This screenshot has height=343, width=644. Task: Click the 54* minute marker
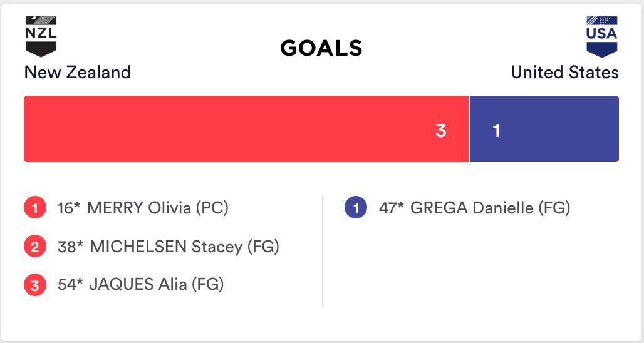pos(70,285)
